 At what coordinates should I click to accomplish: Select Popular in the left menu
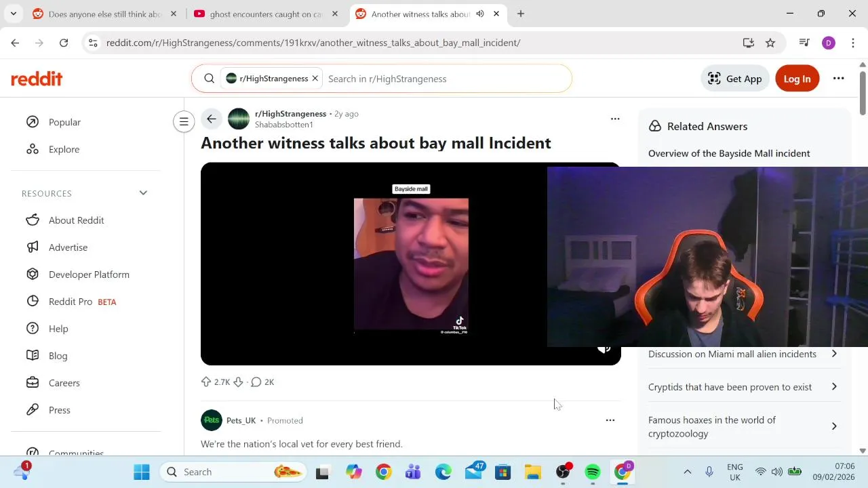[64, 122]
